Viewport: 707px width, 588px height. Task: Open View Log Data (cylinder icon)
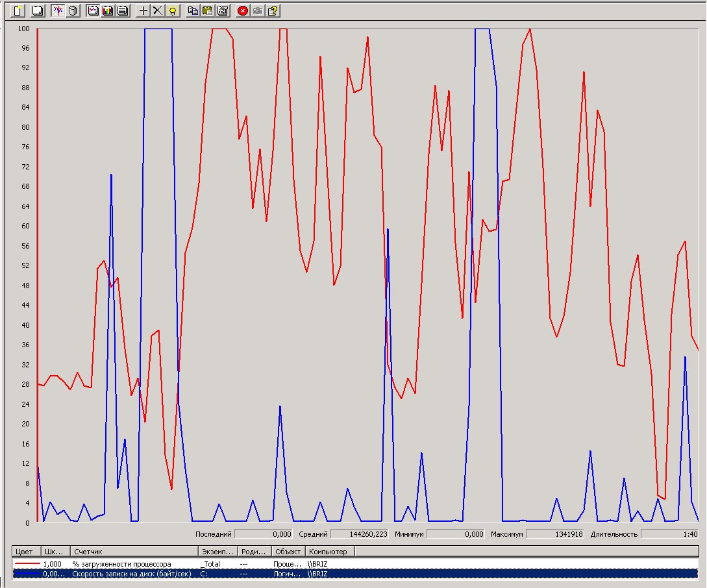click(73, 10)
